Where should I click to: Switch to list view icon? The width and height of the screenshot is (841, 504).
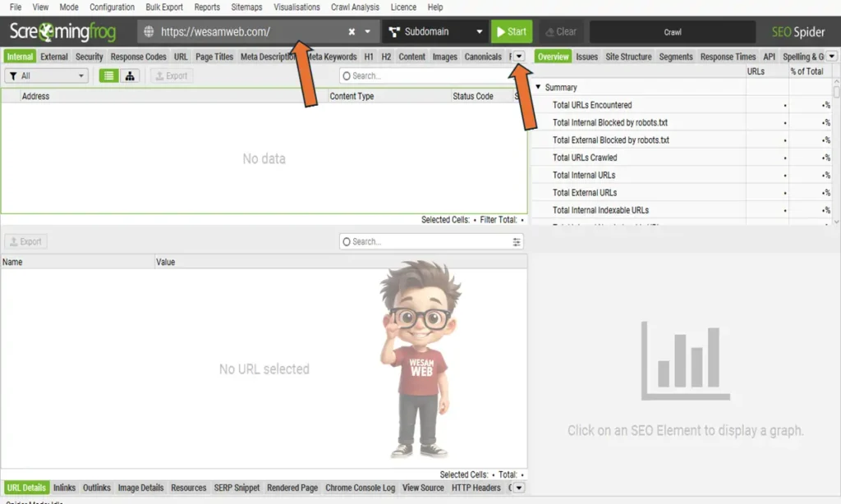108,76
